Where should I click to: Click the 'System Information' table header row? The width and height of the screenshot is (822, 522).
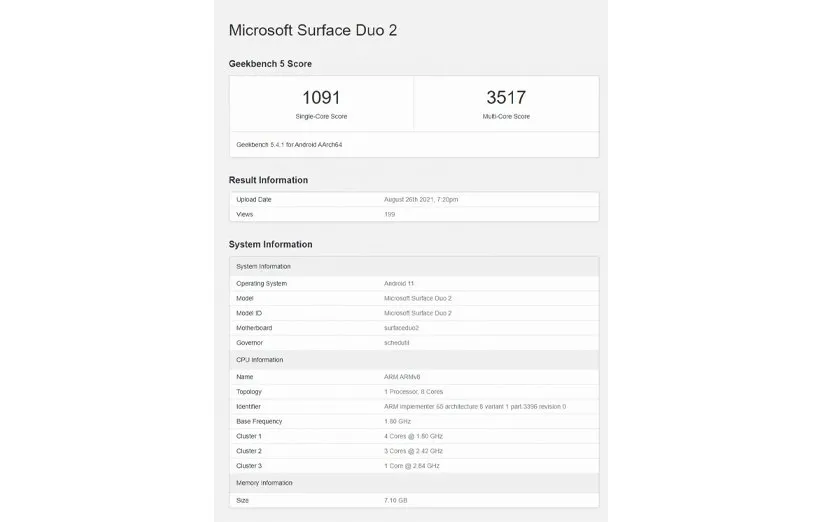click(414, 267)
